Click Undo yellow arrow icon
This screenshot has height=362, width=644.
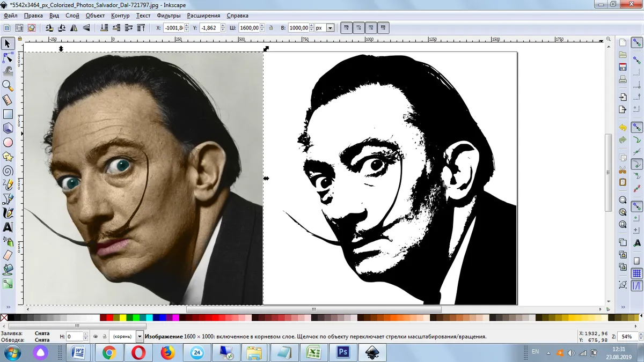point(623,128)
